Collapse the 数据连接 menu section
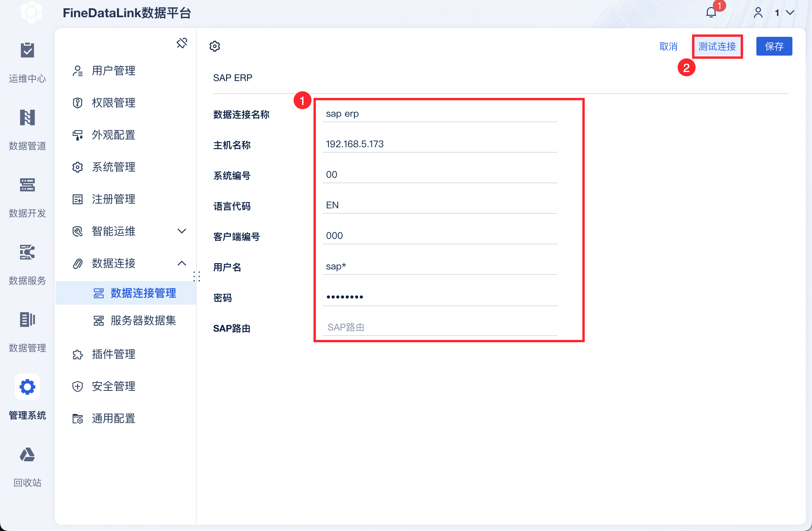This screenshot has height=531, width=812. pos(182,263)
